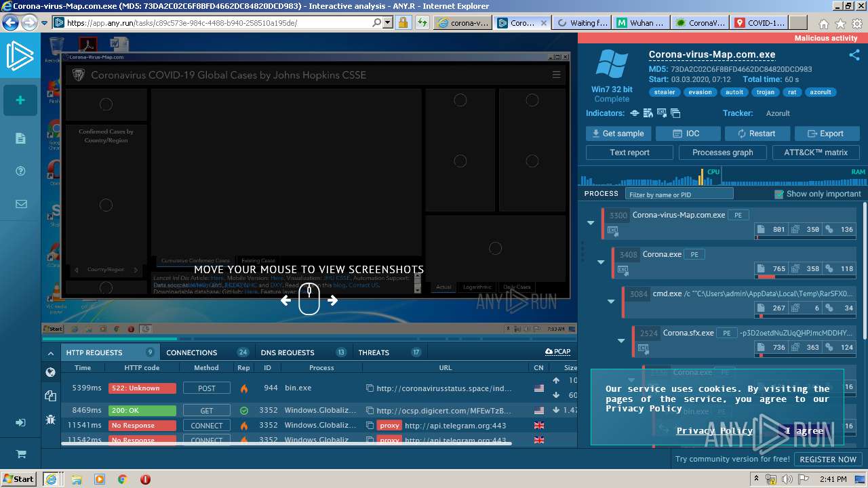868x488 pixels.
Task: Click the firewall threat indicator icon
Action: click(649, 113)
